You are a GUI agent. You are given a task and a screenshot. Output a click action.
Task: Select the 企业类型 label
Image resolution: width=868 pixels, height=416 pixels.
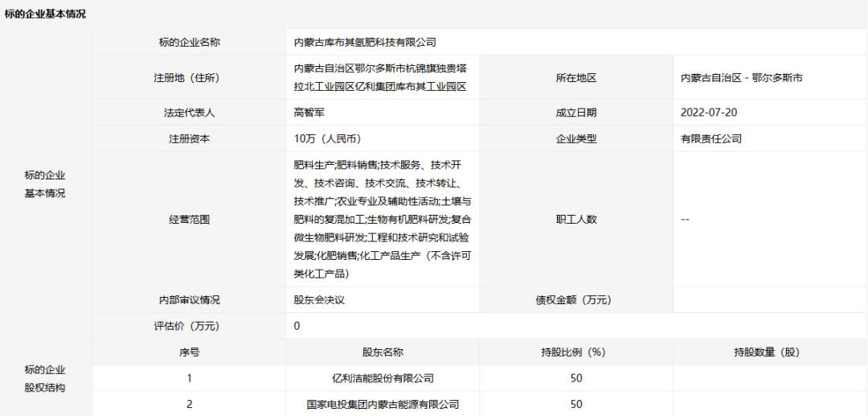[x=576, y=139]
